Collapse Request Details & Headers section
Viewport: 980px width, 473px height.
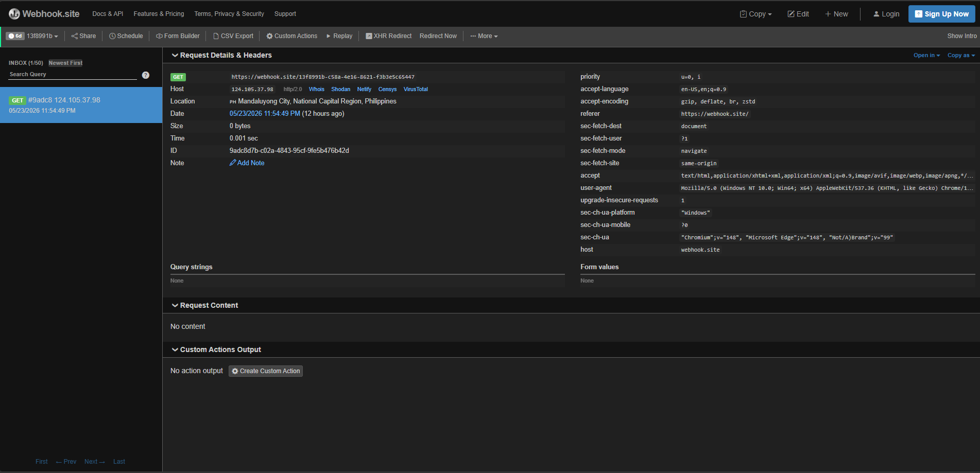click(x=221, y=55)
